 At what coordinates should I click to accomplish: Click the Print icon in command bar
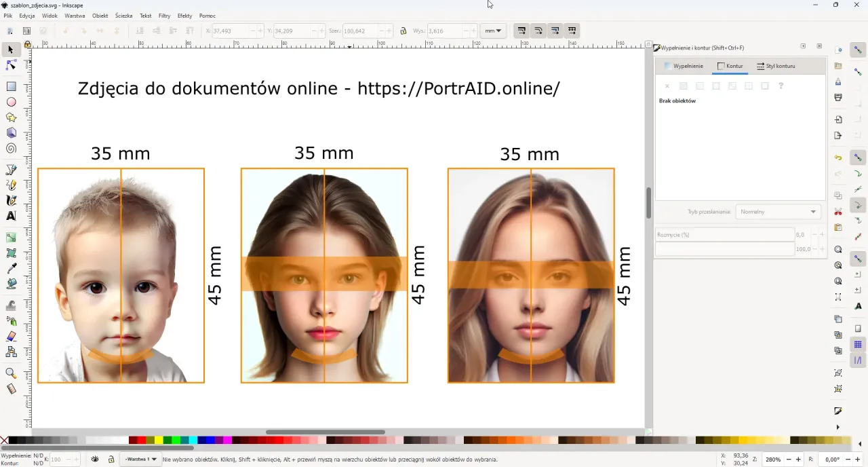(x=838, y=97)
